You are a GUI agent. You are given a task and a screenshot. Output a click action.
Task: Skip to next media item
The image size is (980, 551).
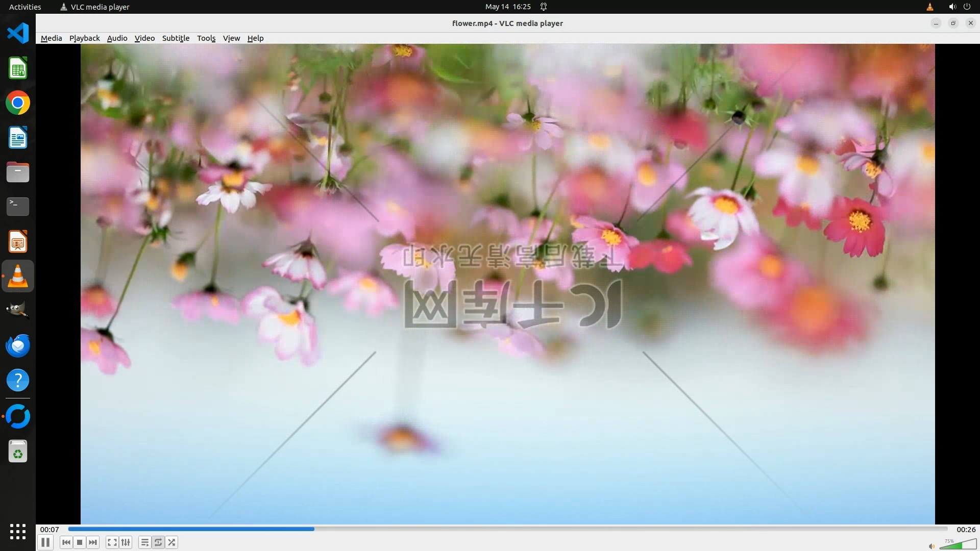[x=93, y=542]
